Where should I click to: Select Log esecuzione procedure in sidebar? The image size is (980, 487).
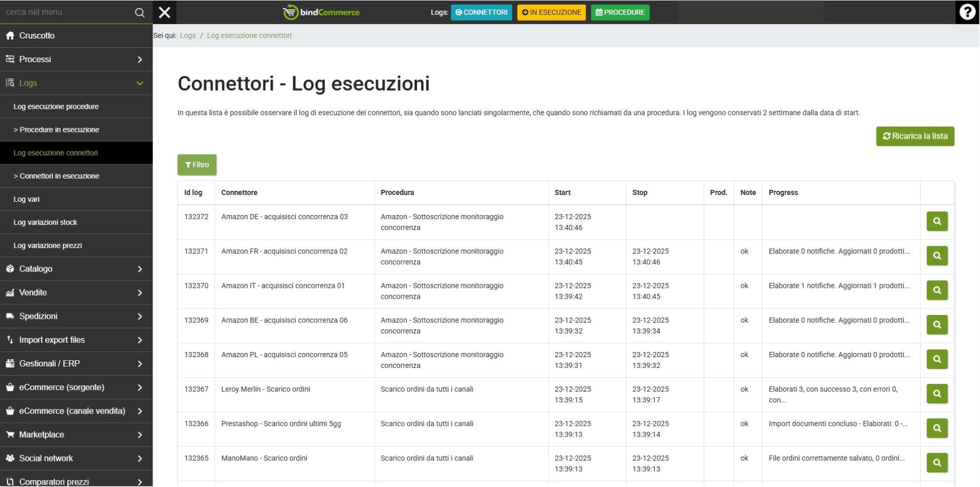click(56, 107)
